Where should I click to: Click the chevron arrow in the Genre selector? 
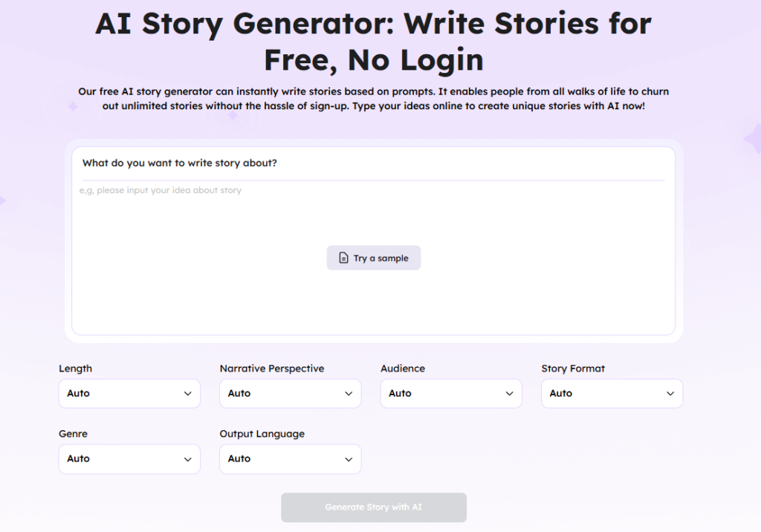[x=187, y=459]
